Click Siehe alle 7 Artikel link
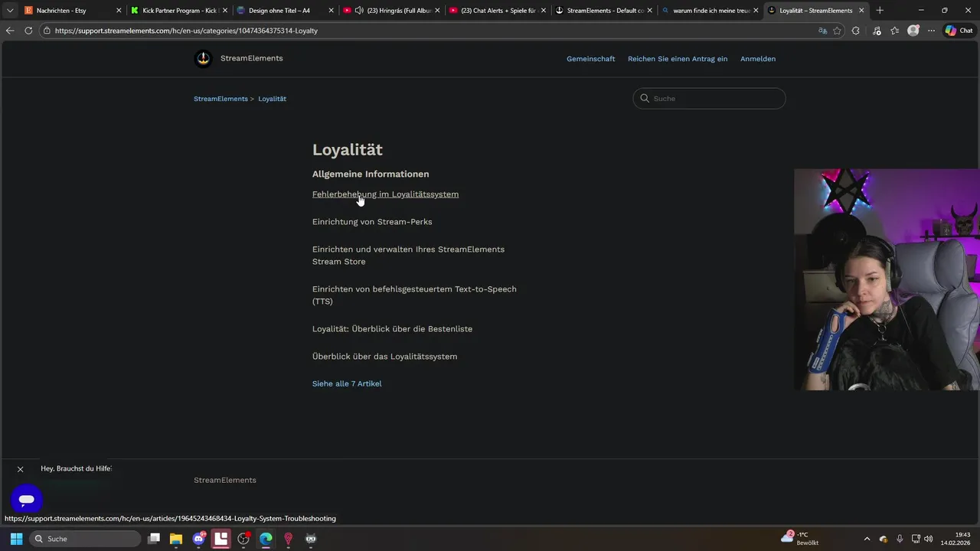Image resolution: width=980 pixels, height=551 pixels. [x=347, y=383]
